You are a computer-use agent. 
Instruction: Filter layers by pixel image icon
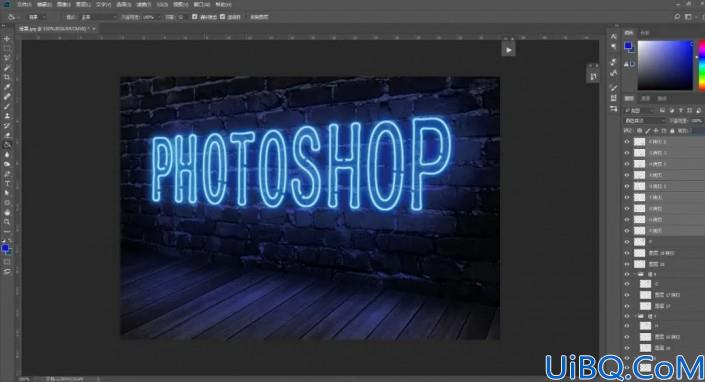coord(662,110)
